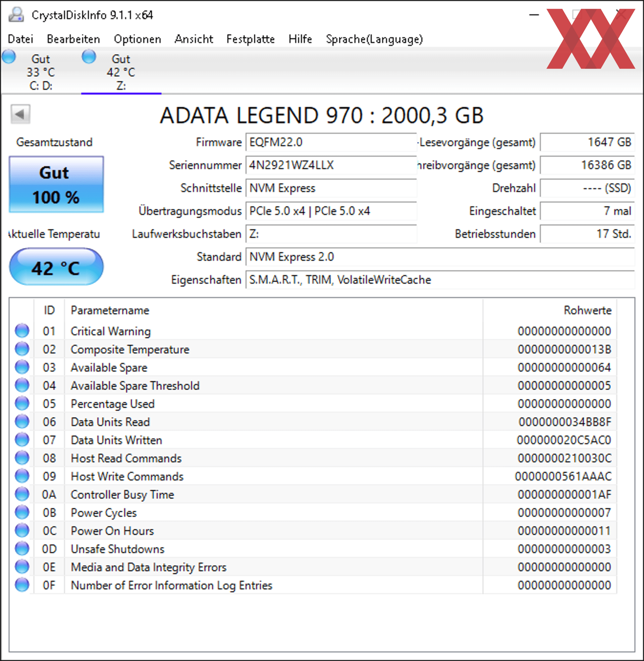Viewport: 644px width, 661px height.
Task: Click the status orb of Power Cycles row
Action: [x=22, y=512]
